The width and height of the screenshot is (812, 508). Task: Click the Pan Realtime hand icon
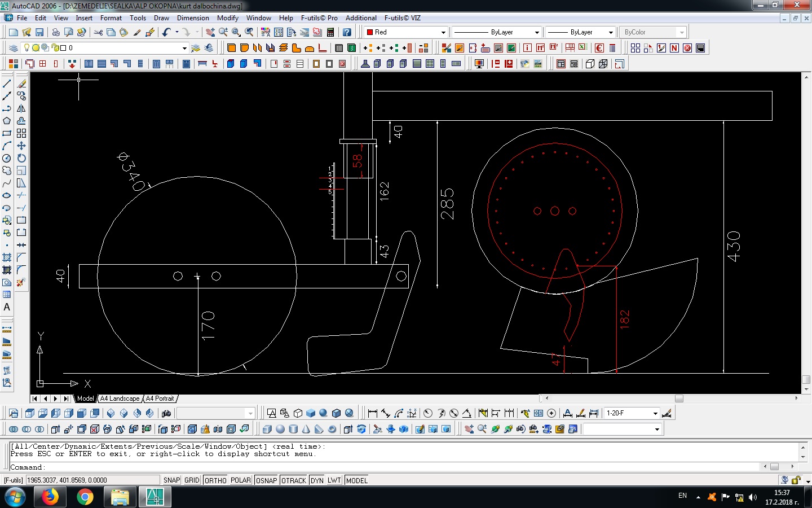(210, 32)
